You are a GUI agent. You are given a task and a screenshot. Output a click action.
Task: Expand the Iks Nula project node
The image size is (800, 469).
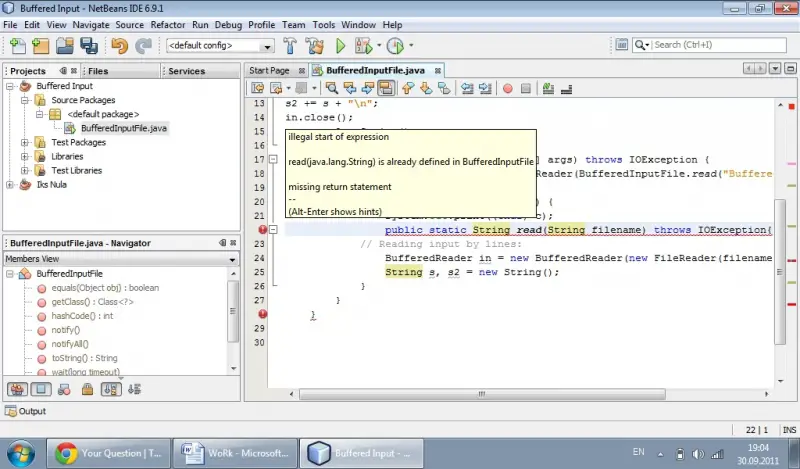pos(10,185)
